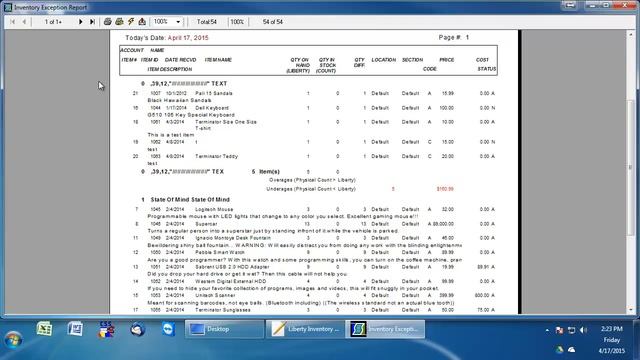Export the report using export icon

pos(142,22)
